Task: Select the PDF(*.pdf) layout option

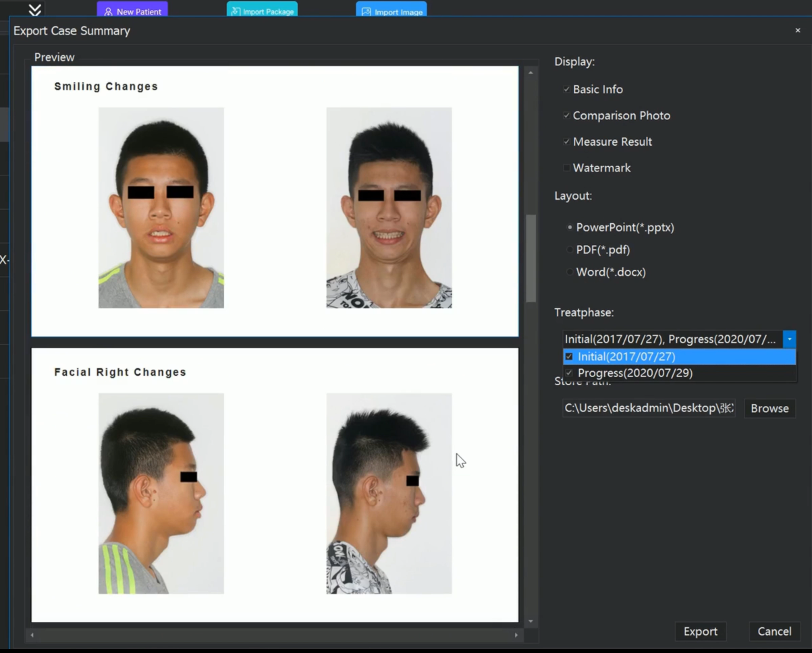Action: tap(570, 250)
